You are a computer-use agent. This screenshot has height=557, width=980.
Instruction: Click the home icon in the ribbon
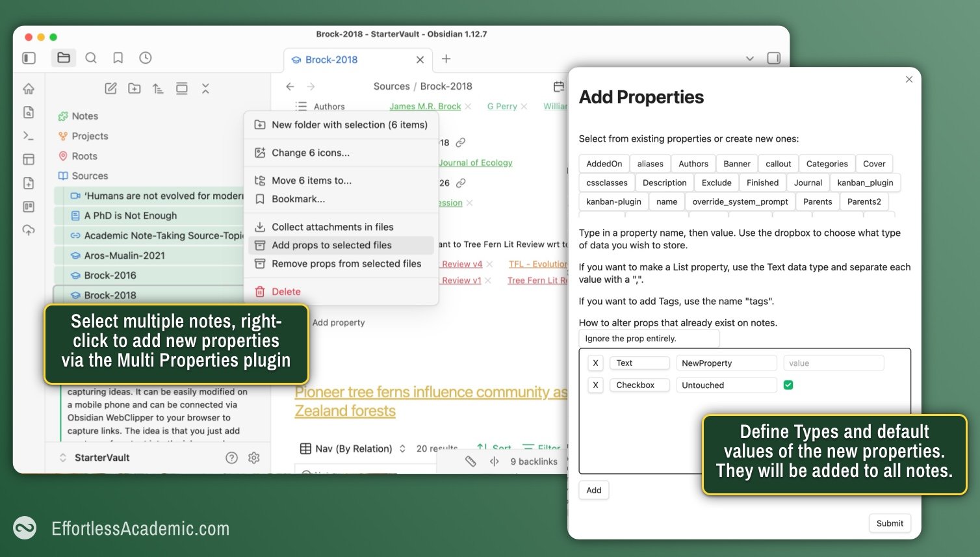[29, 88]
